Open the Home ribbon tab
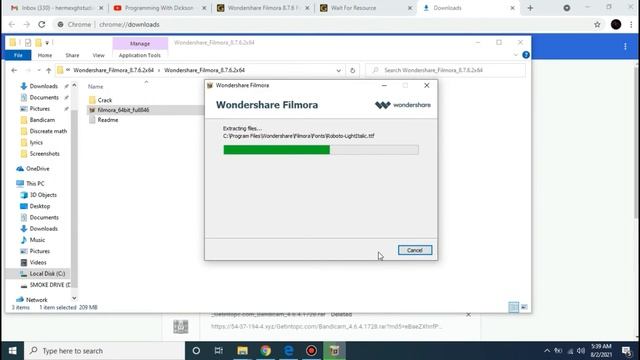The width and height of the screenshot is (640, 360). 44,55
